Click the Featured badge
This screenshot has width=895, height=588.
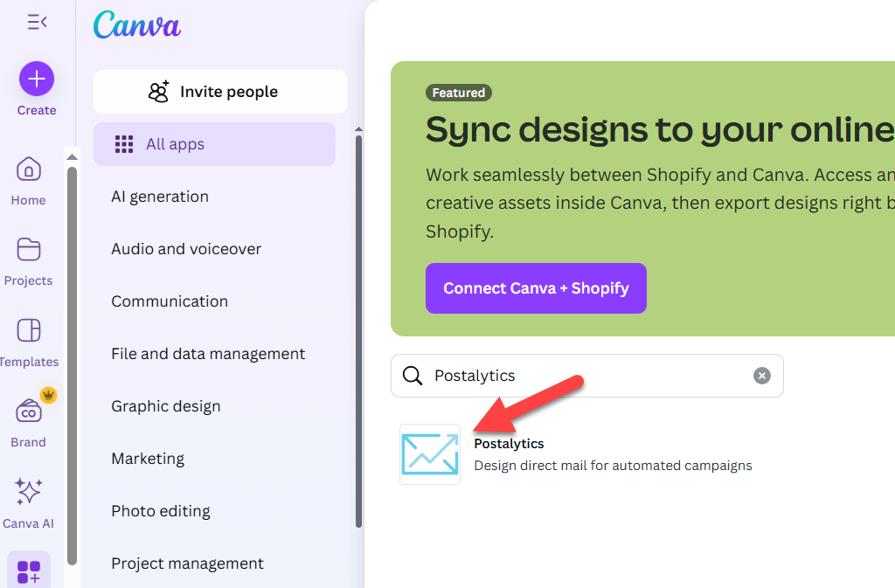458,93
